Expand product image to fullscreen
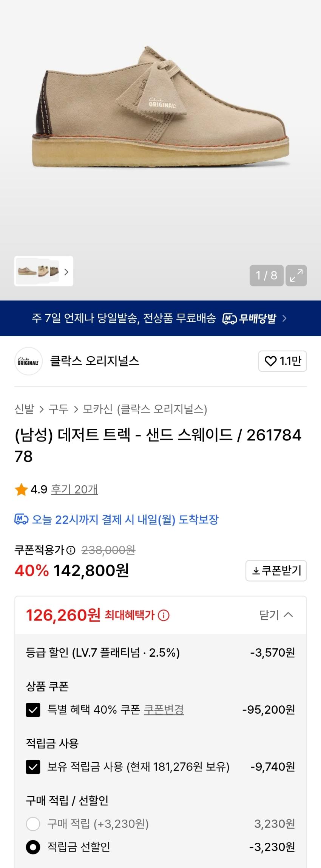 pyautogui.click(x=296, y=275)
